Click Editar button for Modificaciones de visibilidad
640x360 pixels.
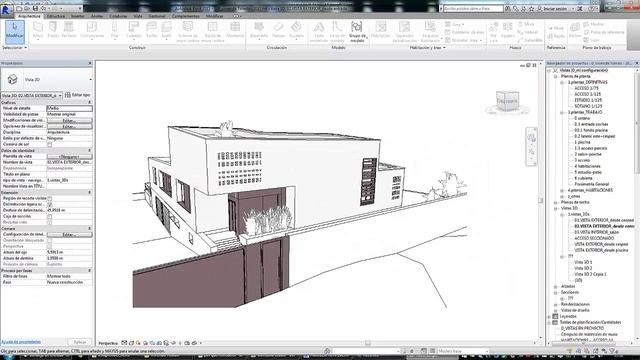69,120
